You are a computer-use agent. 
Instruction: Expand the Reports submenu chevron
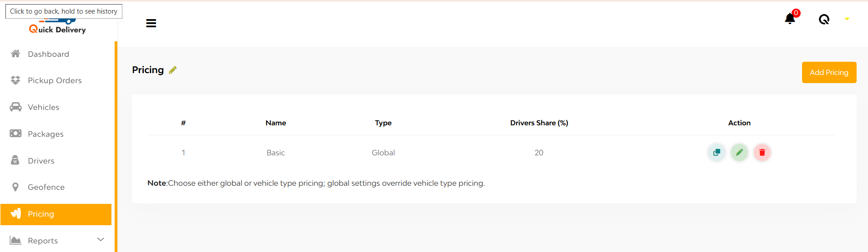[x=101, y=240]
